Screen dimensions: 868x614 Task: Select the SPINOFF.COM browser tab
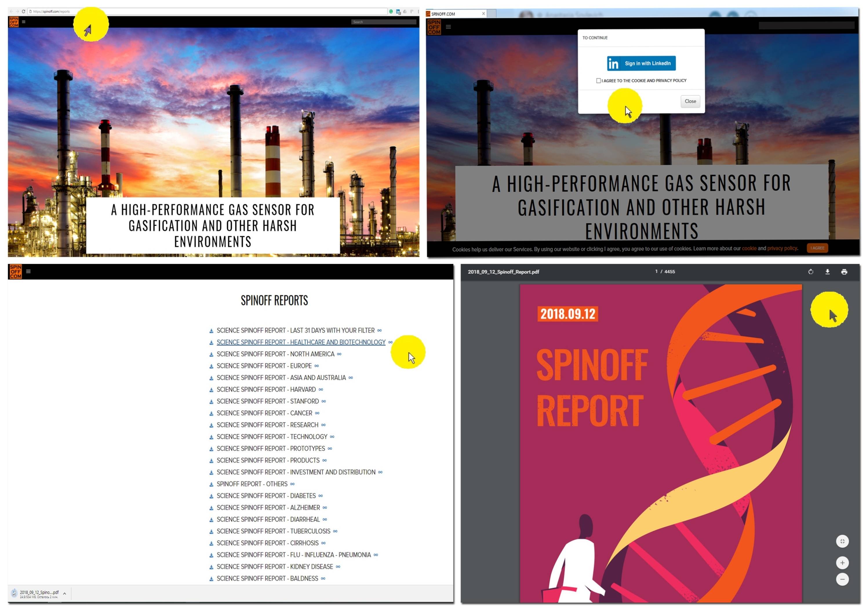pyautogui.click(x=456, y=14)
